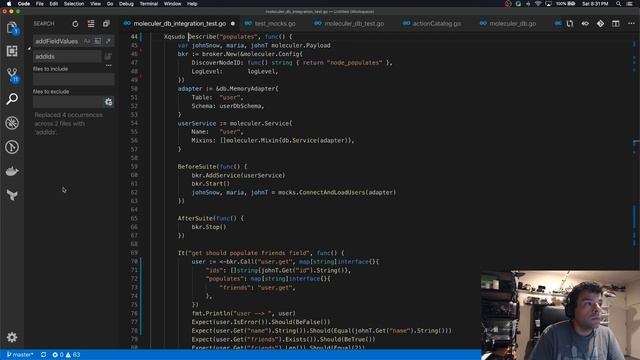Click the master* branch in status bar

(20, 355)
